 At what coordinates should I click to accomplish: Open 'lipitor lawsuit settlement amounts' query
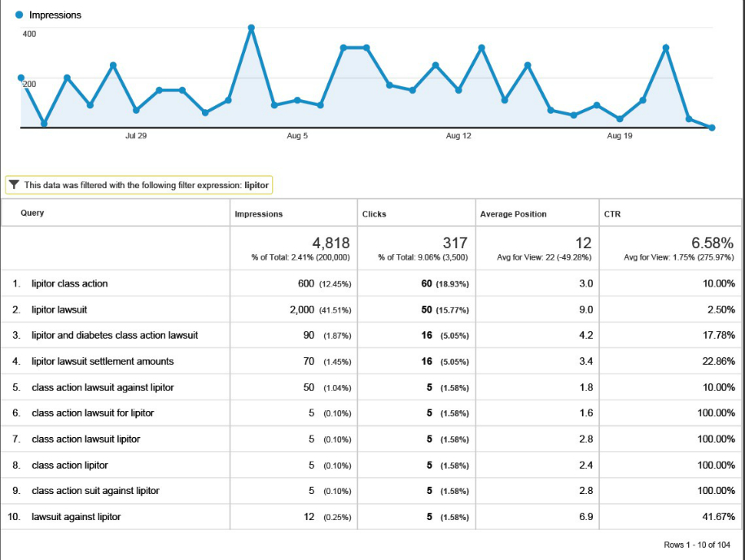[x=103, y=361]
